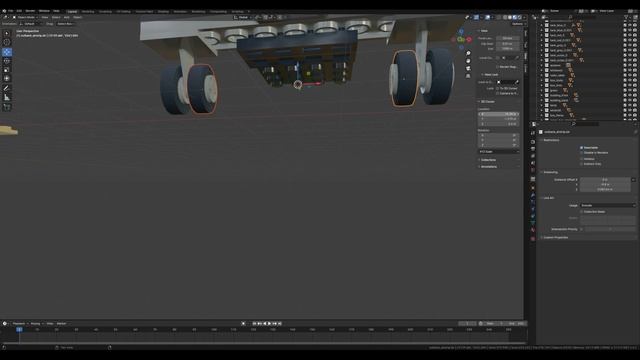Open the Render properties tab
Viewport: 640px width, 360px height.
tap(533, 142)
